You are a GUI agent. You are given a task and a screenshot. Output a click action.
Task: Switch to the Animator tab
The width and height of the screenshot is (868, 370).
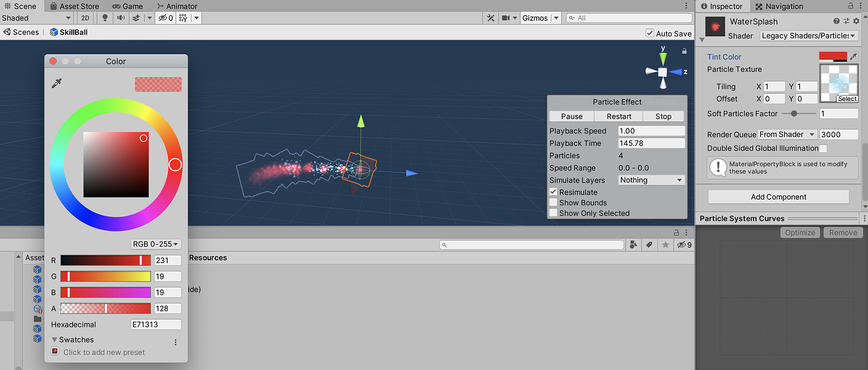point(177,6)
